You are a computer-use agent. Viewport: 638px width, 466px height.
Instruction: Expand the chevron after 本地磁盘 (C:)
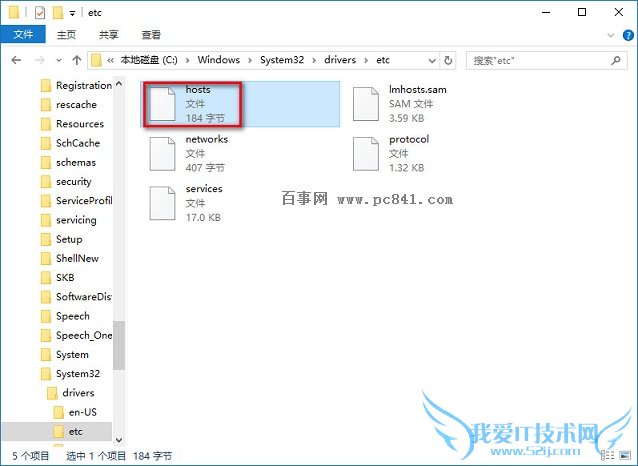pyautogui.click(x=188, y=61)
